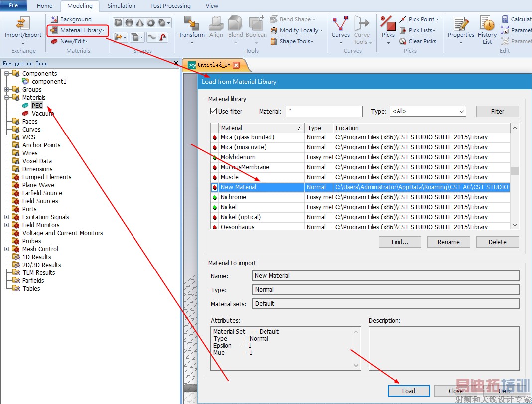Open the Curves tool
Image resolution: width=532 pixels, height=404 pixels.
pyautogui.click(x=340, y=30)
